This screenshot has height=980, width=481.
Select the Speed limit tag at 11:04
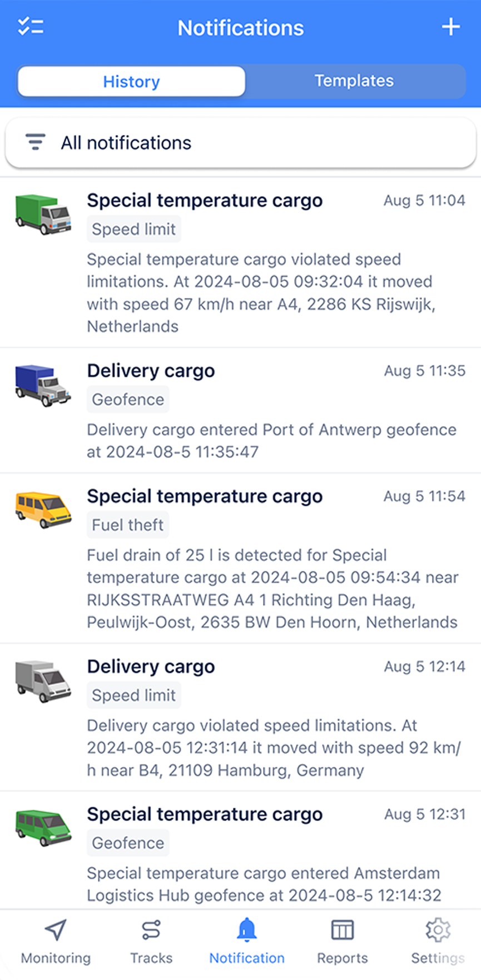(133, 229)
